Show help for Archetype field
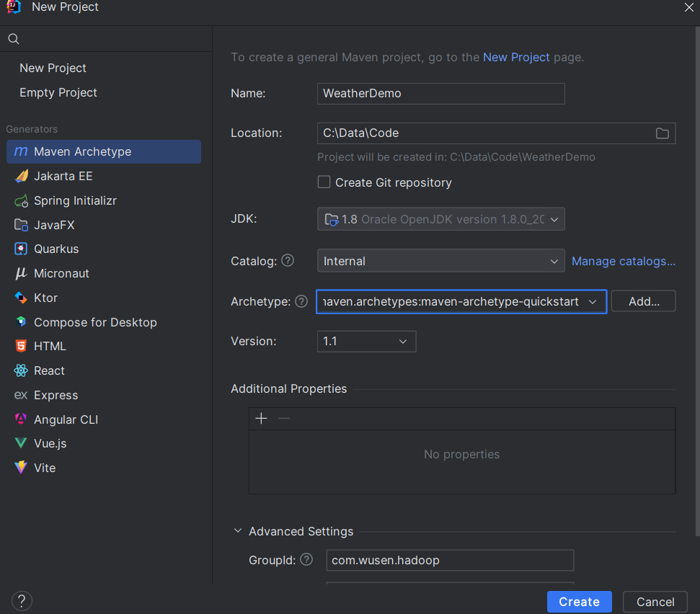This screenshot has width=700, height=614. 301,302
